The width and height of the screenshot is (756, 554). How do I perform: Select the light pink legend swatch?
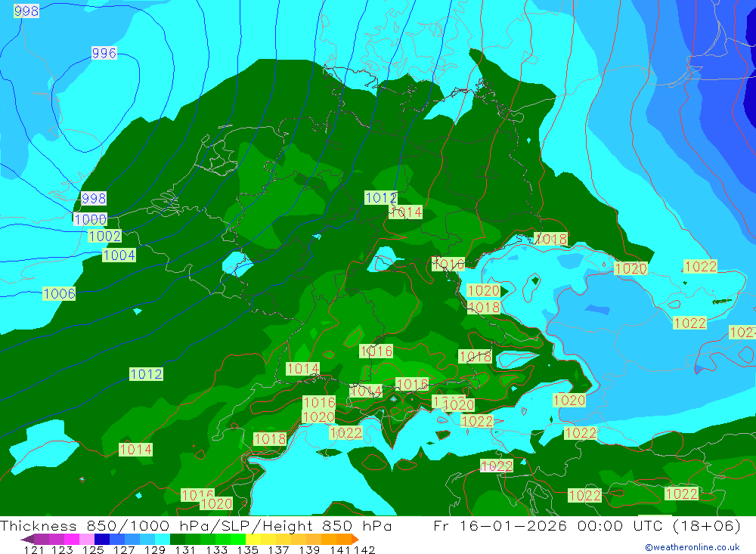(x=86, y=539)
